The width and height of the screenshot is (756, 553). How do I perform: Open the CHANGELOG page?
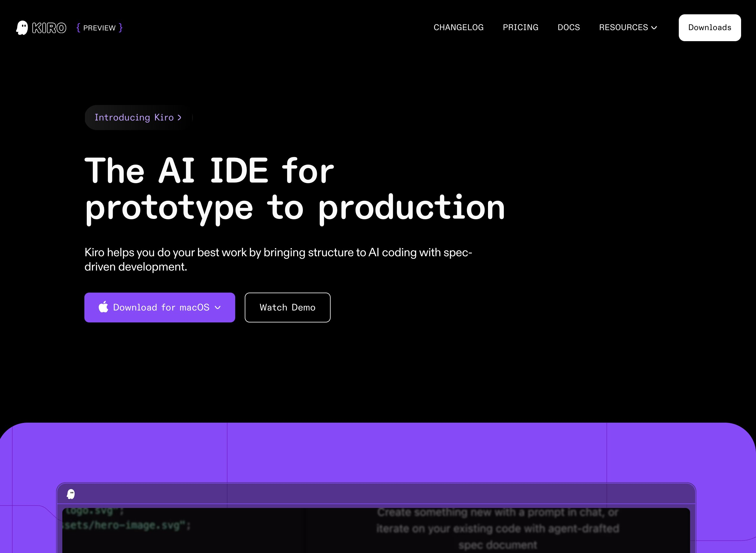458,27
